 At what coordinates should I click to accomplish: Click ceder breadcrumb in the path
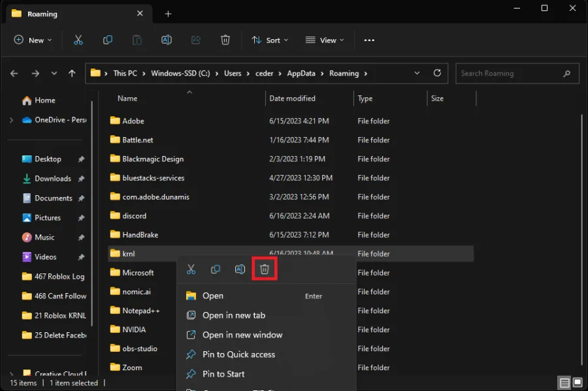(x=265, y=73)
